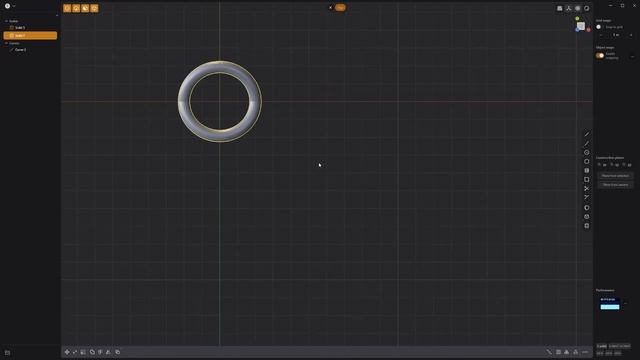Click the shaded sphere viewport icon
The height and width of the screenshot is (360, 640).
pos(578,8)
